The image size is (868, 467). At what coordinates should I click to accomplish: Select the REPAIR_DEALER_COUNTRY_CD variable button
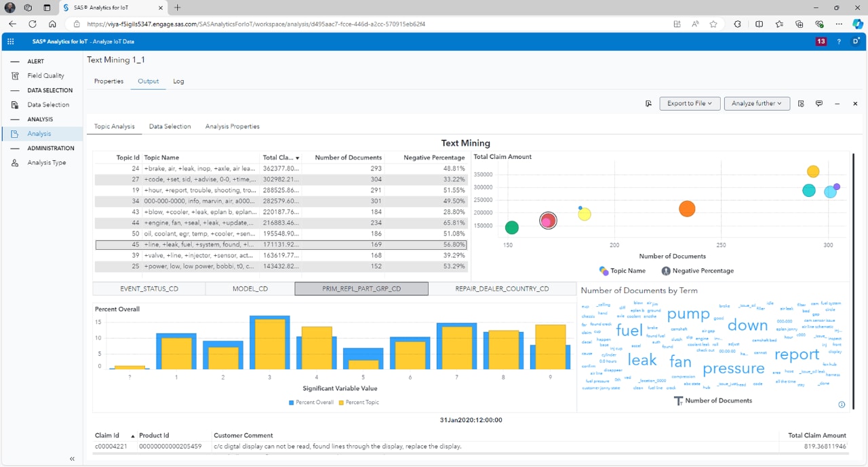pyautogui.click(x=502, y=288)
